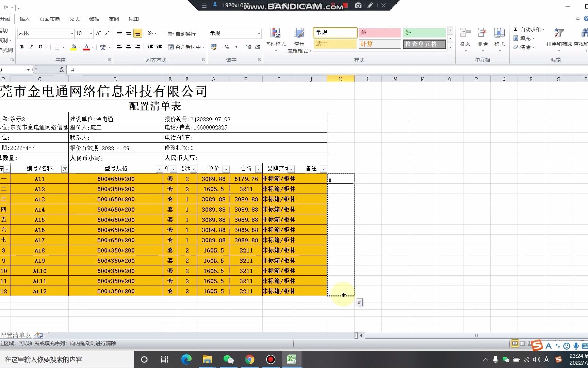
Task: Align cell text to the left
Action: click(119, 47)
